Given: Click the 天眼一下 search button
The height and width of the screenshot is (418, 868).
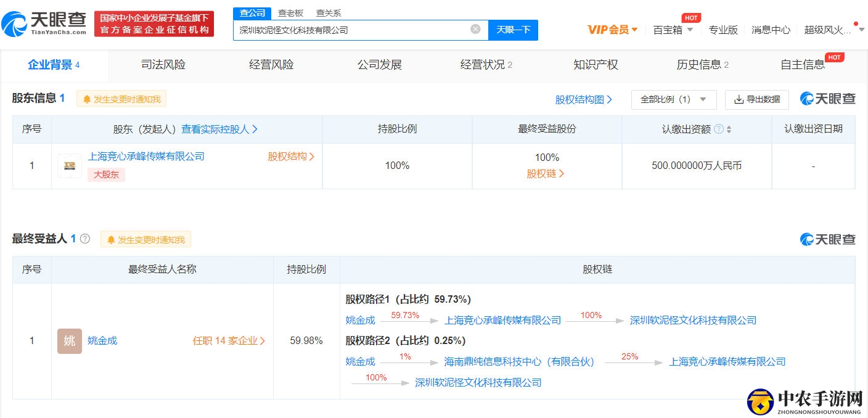Looking at the screenshot, I should 513,30.
